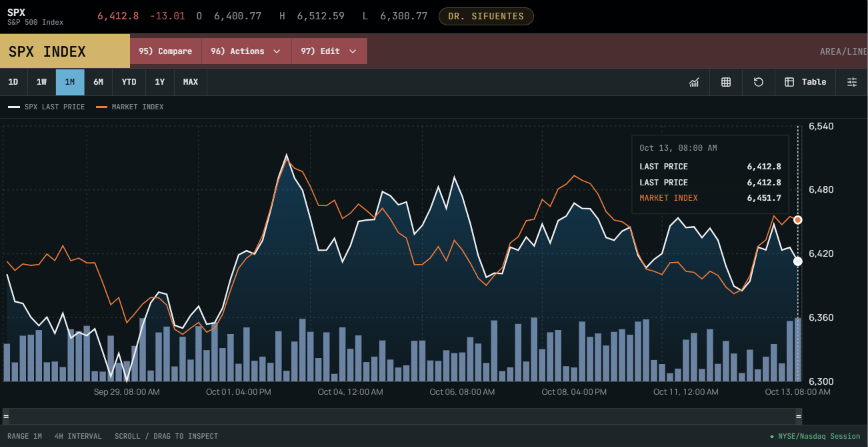Click the 6,400.77 open value
868x447 pixels.
coord(237,16)
